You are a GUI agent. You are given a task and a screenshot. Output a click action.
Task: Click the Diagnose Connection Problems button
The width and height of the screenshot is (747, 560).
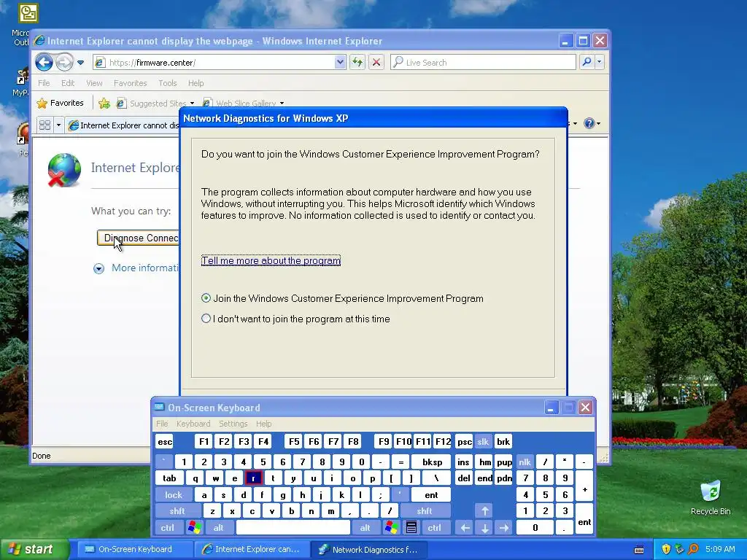(x=138, y=238)
